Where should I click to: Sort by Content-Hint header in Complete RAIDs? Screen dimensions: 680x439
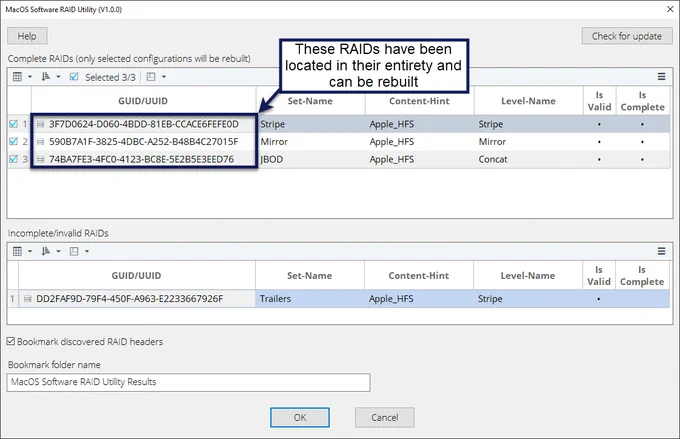pos(419,101)
